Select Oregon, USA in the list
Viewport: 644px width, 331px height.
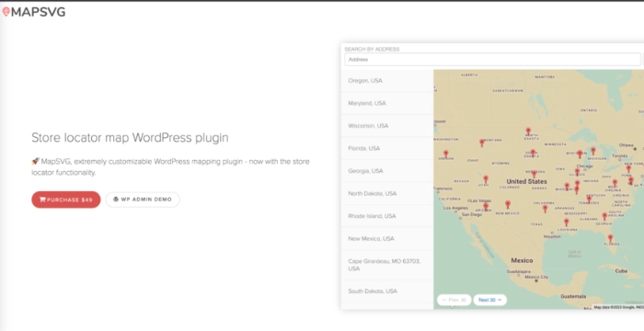pos(387,81)
